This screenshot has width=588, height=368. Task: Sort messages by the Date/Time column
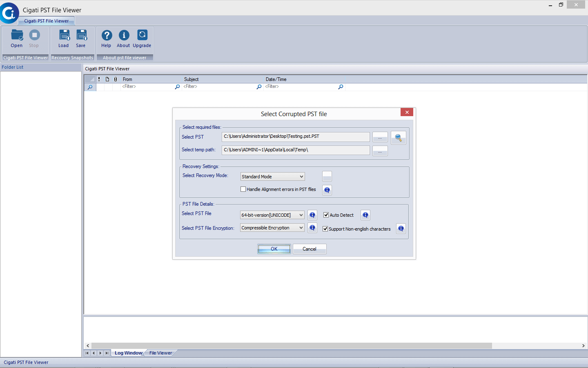[x=305, y=79]
